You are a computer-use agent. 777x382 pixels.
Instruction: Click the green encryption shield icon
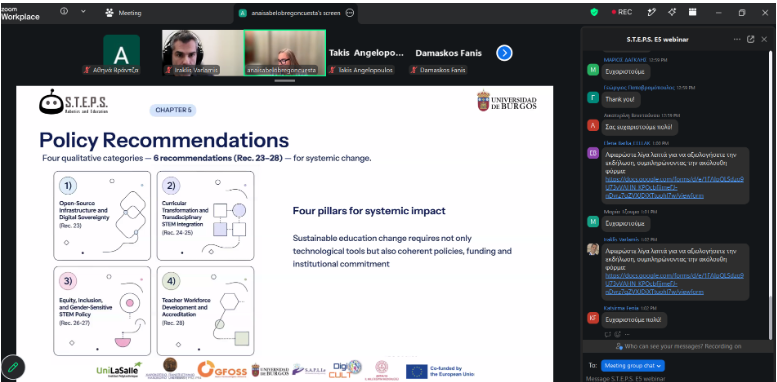[594, 12]
